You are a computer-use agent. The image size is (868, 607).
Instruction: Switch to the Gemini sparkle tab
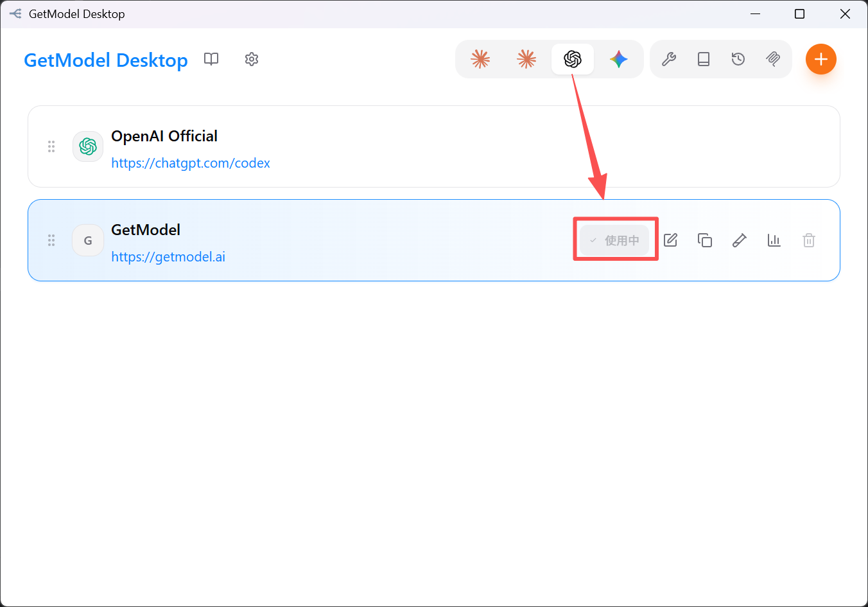click(x=619, y=59)
